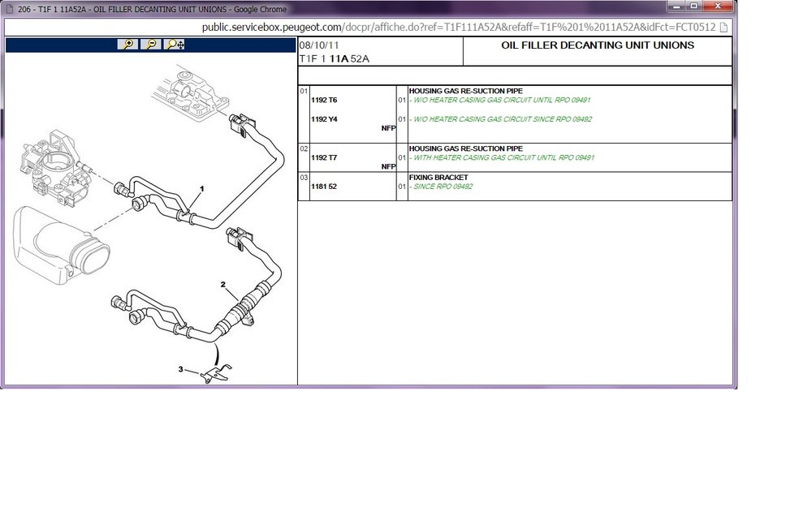Maximize the Google Chrome window
Screen dimensions: 812x520
pyautogui.click(x=693, y=6)
